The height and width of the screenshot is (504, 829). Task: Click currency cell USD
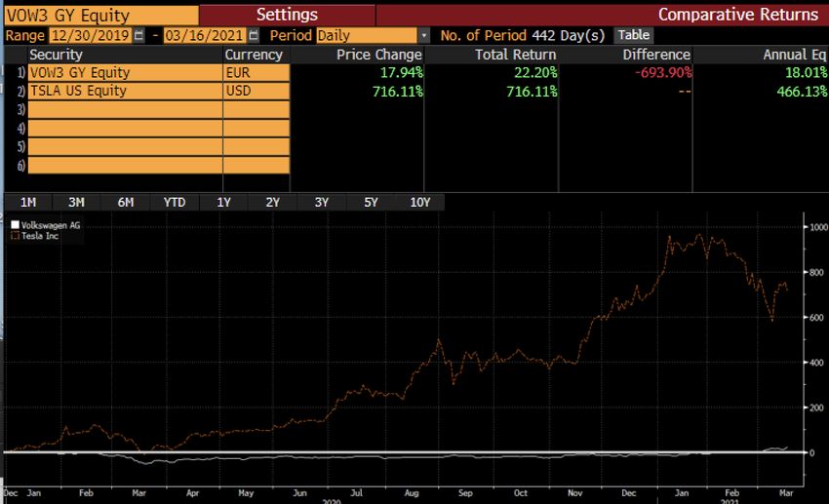click(x=256, y=91)
